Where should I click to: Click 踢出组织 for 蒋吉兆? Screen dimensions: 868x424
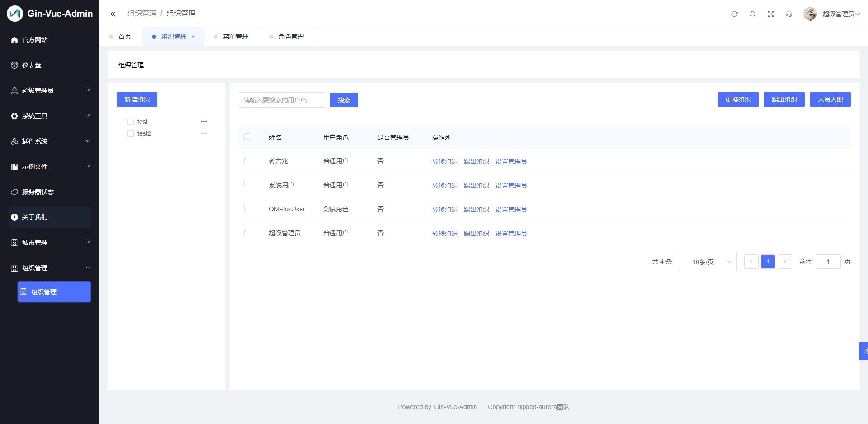pyautogui.click(x=476, y=162)
